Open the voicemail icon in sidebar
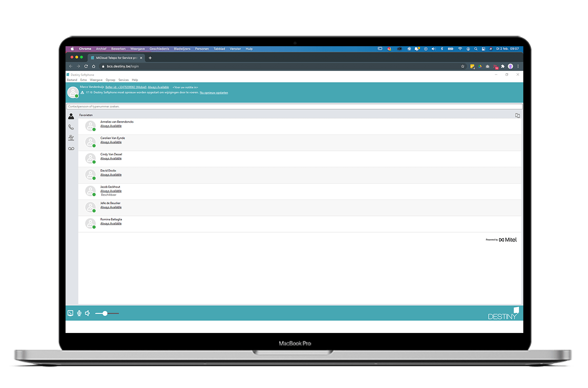 coord(71,149)
